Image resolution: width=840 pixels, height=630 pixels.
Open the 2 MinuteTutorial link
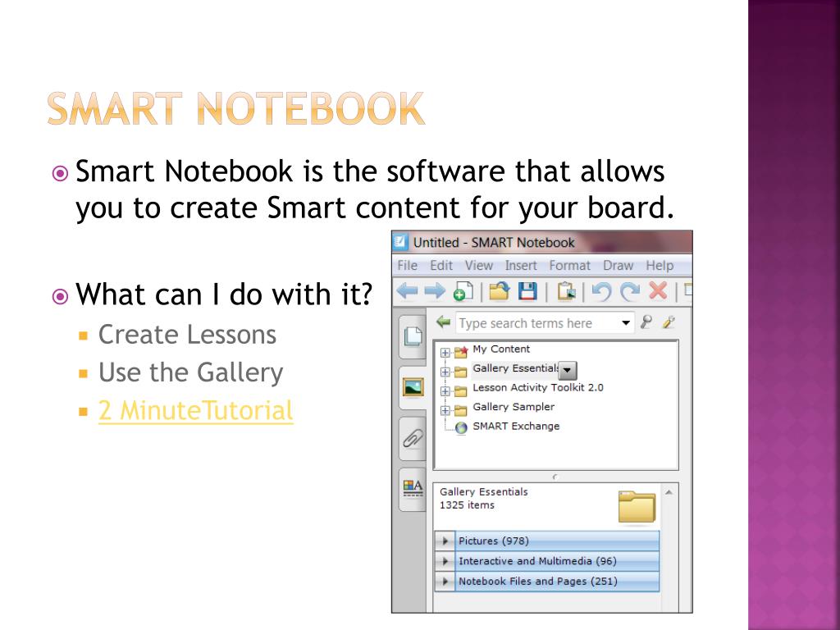(x=195, y=411)
